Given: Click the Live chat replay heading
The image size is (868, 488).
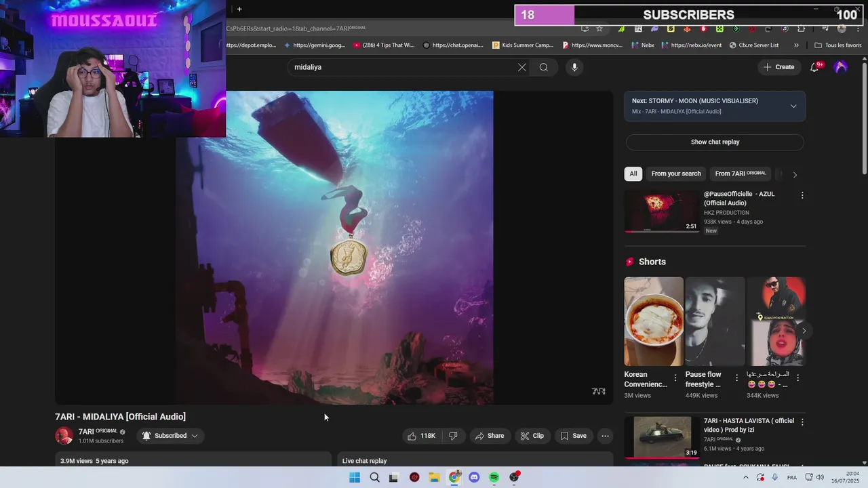Looking at the screenshot, I should (x=364, y=461).
